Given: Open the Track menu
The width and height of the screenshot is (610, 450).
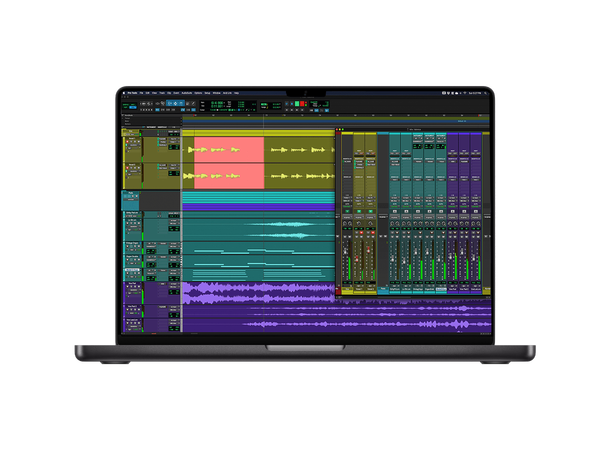Looking at the screenshot, I should pyautogui.click(x=162, y=93).
